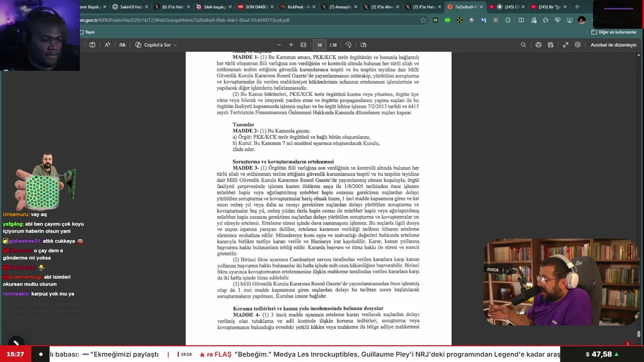Open the PDF translate tool
Image resolution: width=644 pixels, height=362 pixels.
click(x=122, y=45)
